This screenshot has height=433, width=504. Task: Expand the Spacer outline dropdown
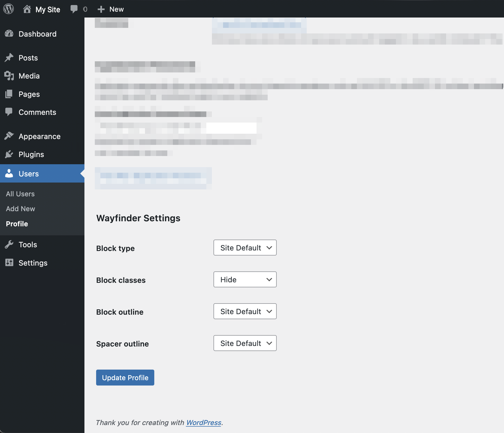245,343
